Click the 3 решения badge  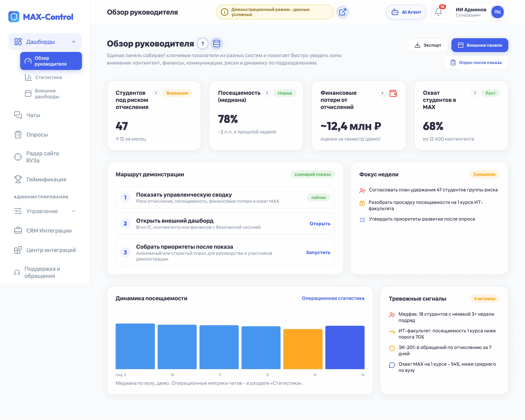(484, 174)
